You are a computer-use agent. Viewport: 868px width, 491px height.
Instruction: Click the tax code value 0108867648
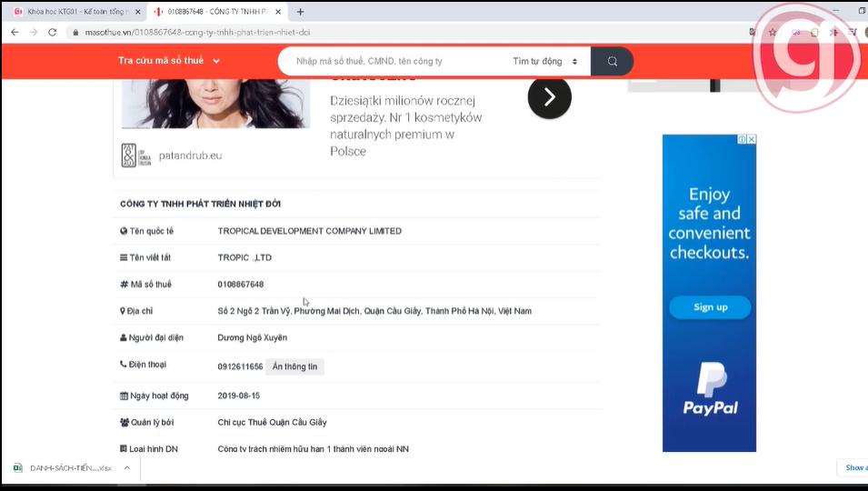pos(241,284)
